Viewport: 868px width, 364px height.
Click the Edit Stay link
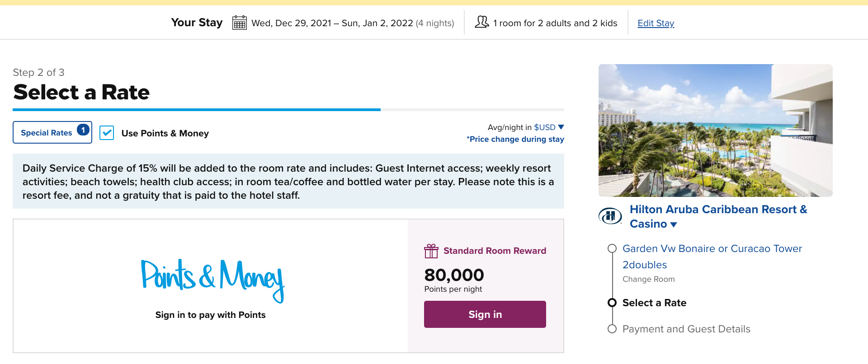[x=656, y=23]
